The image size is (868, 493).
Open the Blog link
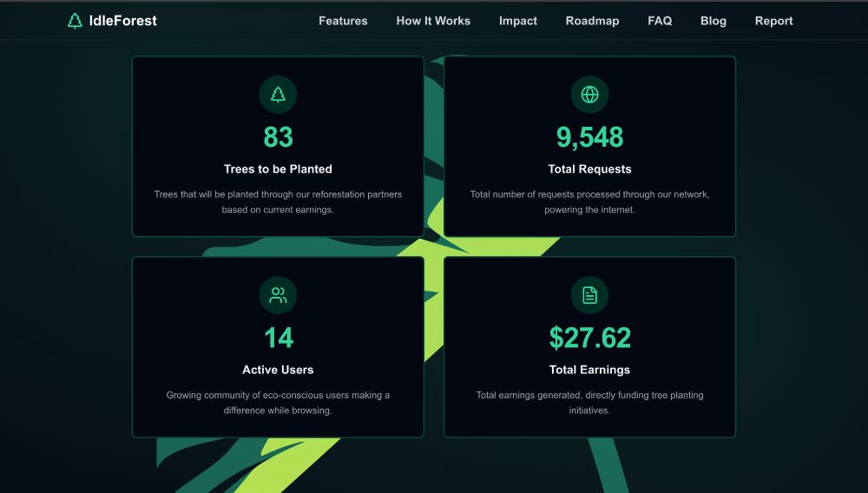(x=713, y=21)
